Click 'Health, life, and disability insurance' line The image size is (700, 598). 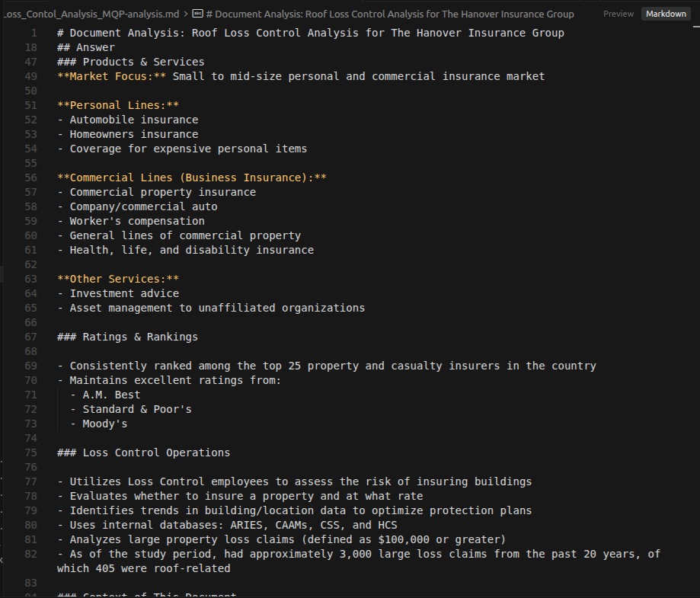pyautogui.click(x=185, y=250)
